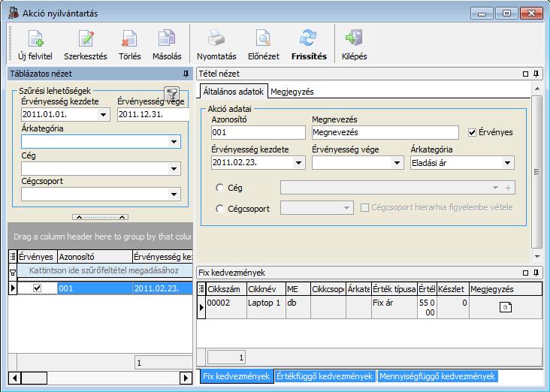Open Mennyiségfüggő kedvezmények tab
The height and width of the screenshot is (392, 550).
437,376
